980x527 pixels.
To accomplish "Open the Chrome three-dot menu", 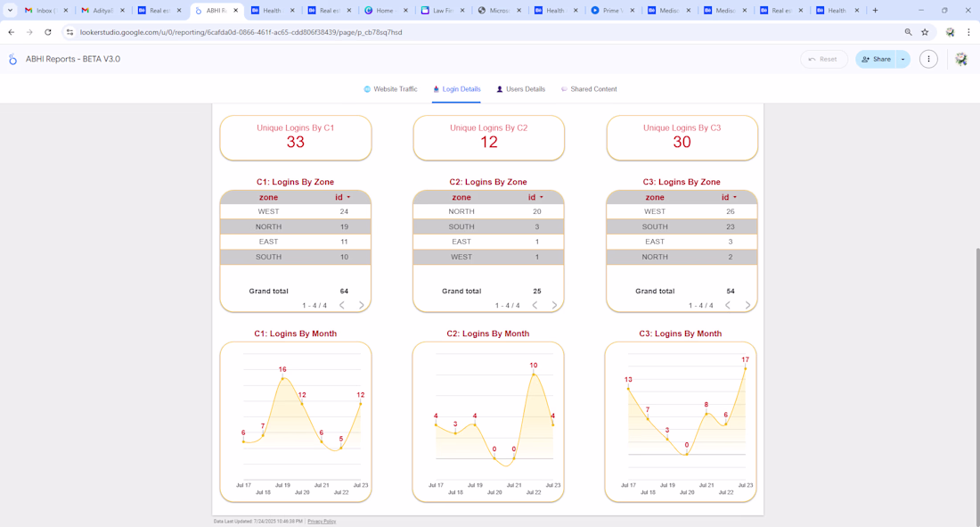I will click(x=968, y=32).
